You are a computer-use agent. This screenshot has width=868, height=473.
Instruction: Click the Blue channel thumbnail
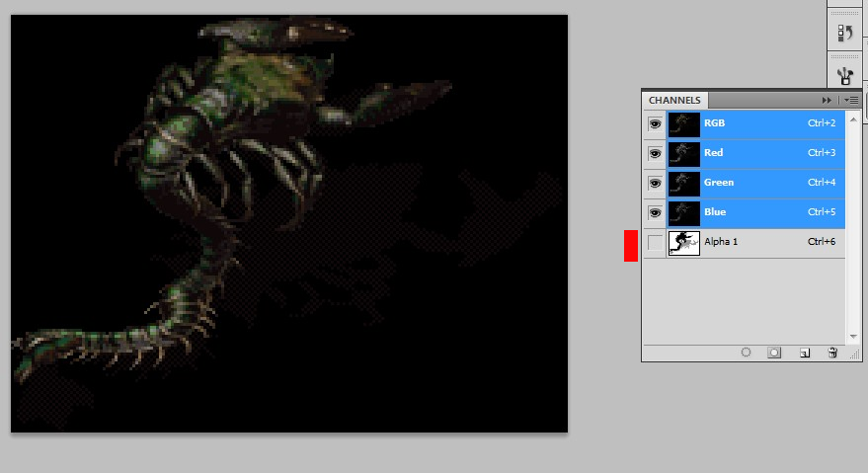pyautogui.click(x=683, y=213)
